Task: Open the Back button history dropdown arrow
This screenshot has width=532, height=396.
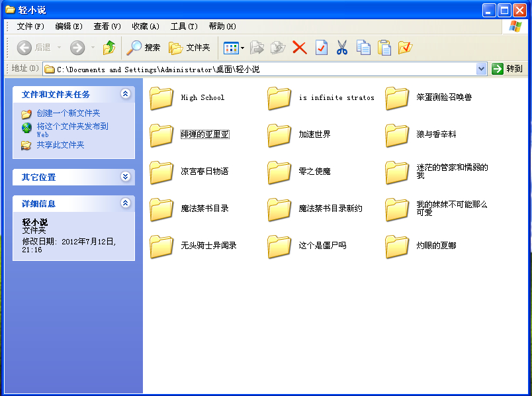Action: (x=60, y=48)
